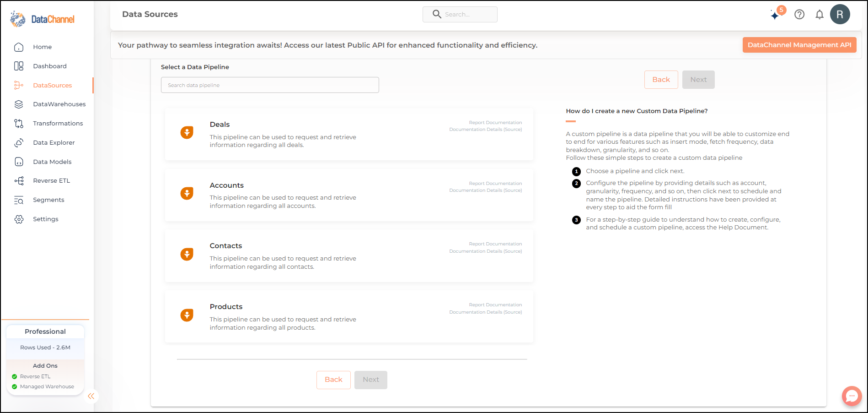Open the Dashboard sidebar icon
868x413 pixels.
click(19, 66)
